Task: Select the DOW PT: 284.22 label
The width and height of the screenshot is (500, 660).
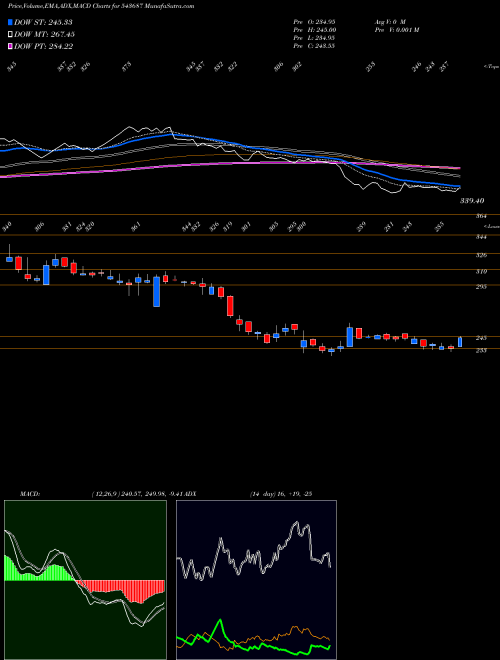Action: 43,47
